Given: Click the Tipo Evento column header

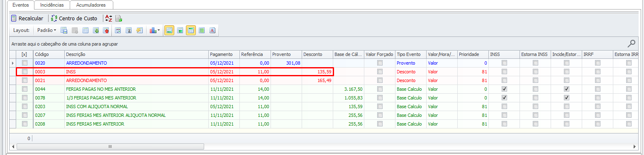Looking at the screenshot, I should coord(410,54).
